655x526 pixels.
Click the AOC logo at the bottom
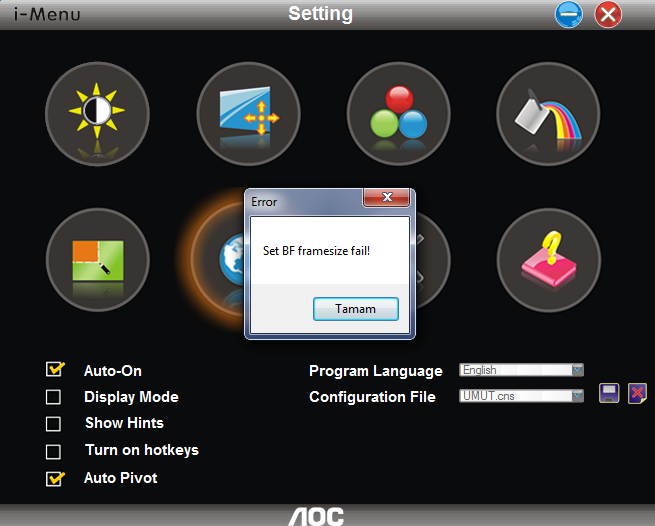click(x=316, y=516)
